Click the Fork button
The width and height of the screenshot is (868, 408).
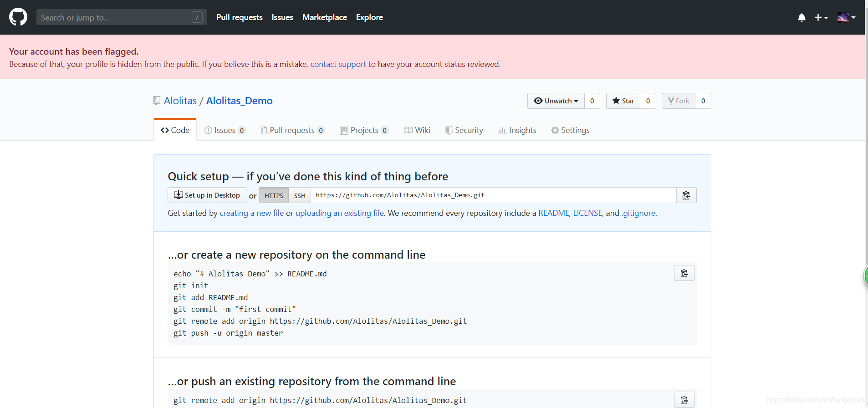[679, 101]
